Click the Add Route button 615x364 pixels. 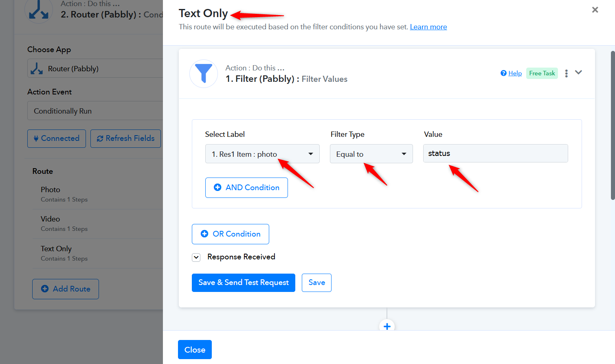tap(66, 289)
